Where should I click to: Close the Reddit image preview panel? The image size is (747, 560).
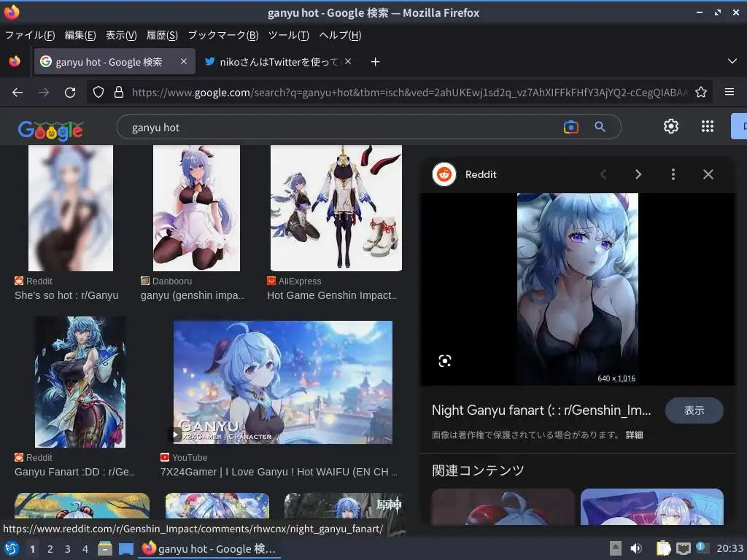(x=708, y=174)
